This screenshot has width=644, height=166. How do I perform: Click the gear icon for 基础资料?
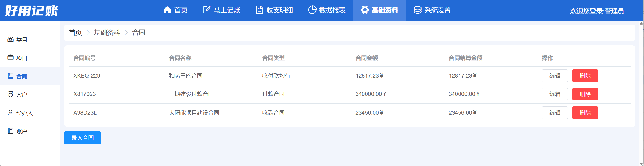(365, 10)
